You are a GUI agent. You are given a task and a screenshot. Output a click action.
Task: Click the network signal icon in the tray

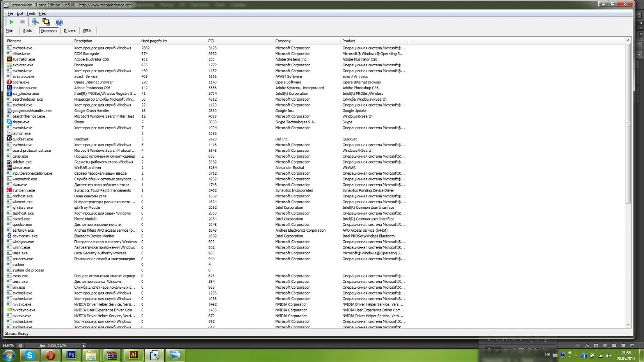600,355
